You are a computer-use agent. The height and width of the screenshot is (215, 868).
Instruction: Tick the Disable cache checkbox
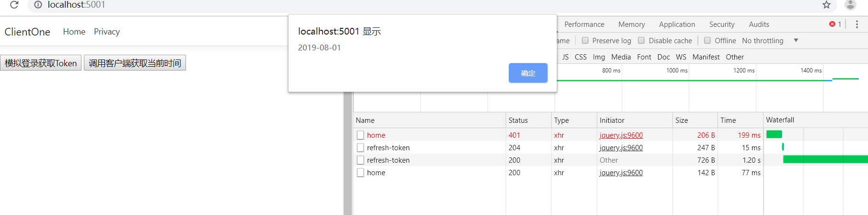[641, 41]
